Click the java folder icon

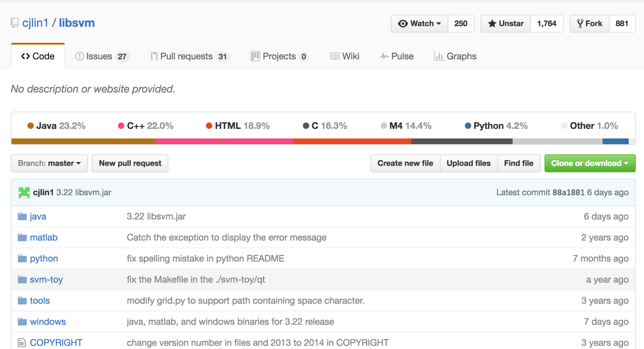click(22, 217)
